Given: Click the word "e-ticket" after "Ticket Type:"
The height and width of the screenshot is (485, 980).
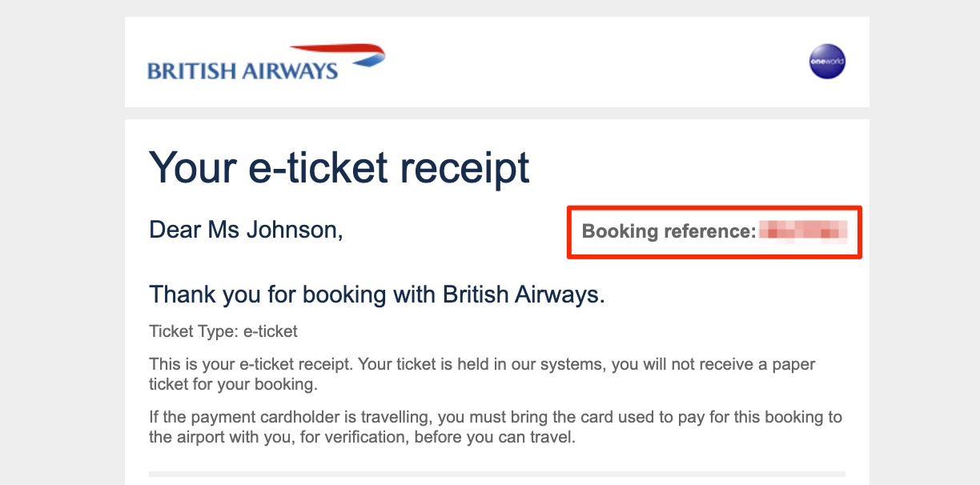Looking at the screenshot, I should [271, 331].
